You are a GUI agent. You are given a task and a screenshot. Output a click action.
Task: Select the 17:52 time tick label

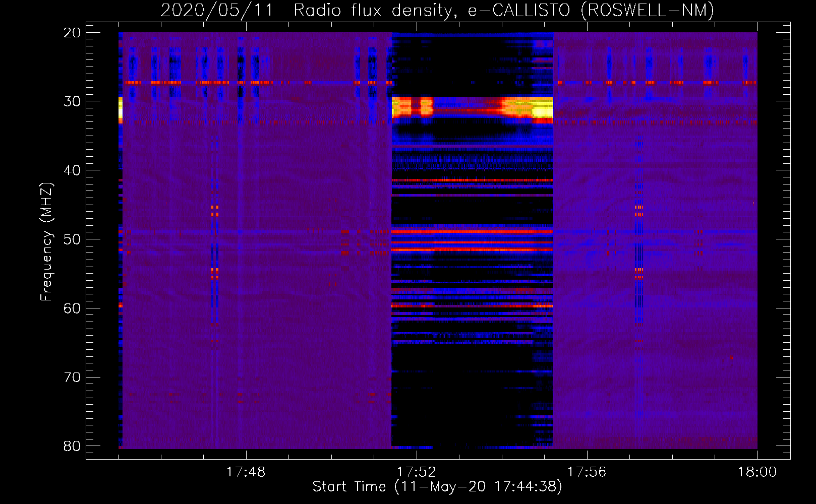416,472
